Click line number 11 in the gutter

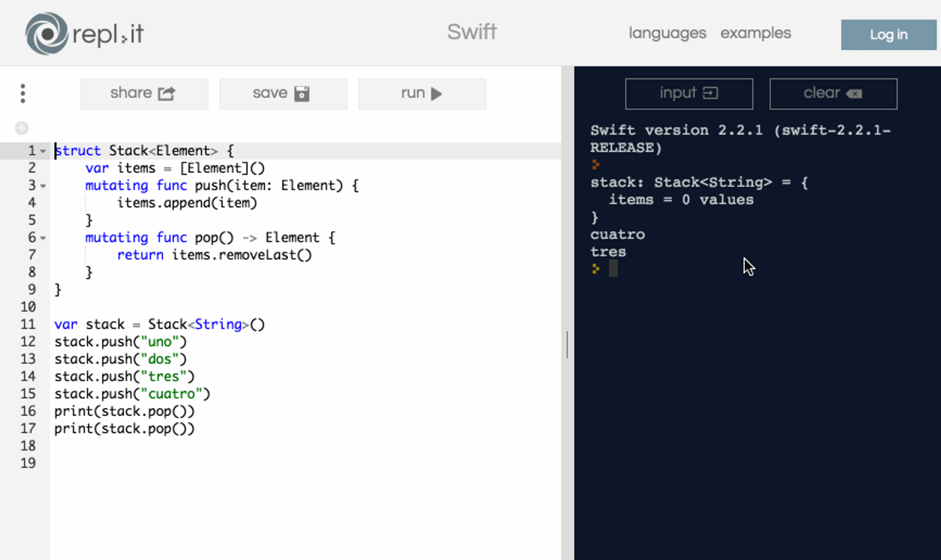28,324
